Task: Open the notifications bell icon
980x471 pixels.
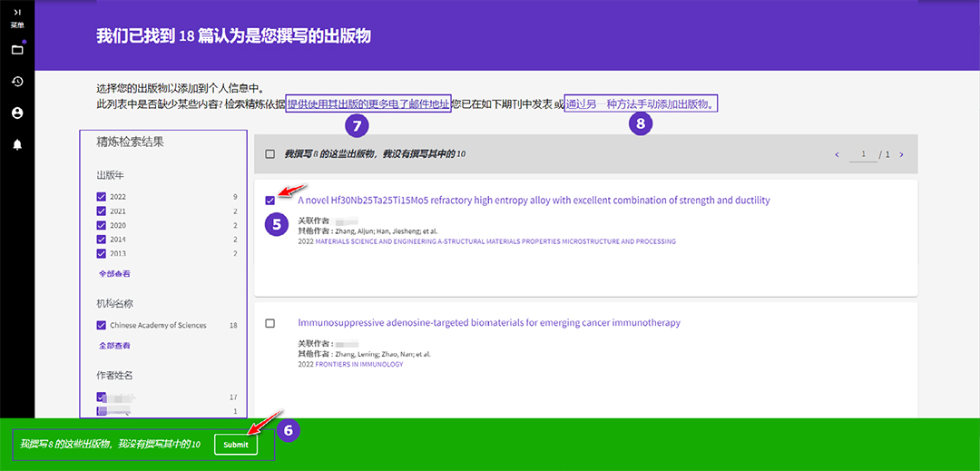Action: click(x=17, y=145)
